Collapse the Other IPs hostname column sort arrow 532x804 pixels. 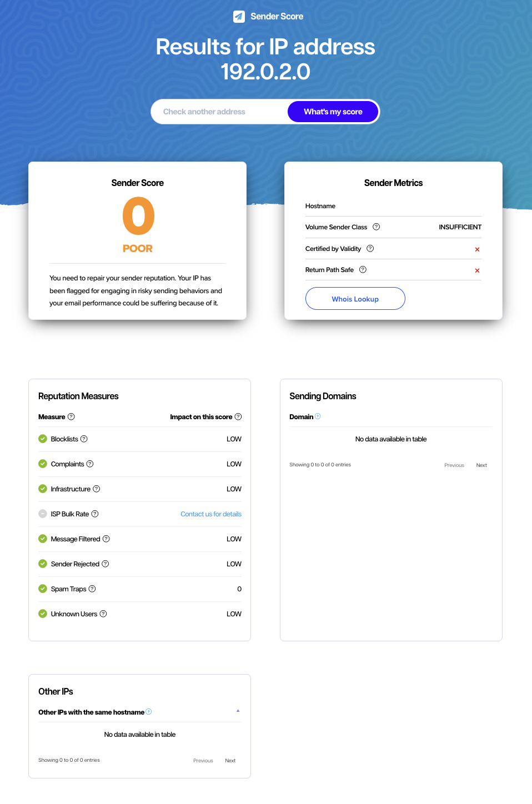tap(238, 710)
